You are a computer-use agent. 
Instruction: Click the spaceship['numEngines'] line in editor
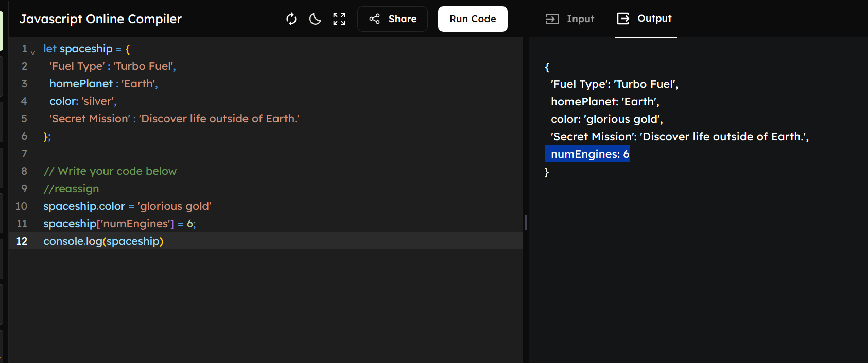[119, 224]
